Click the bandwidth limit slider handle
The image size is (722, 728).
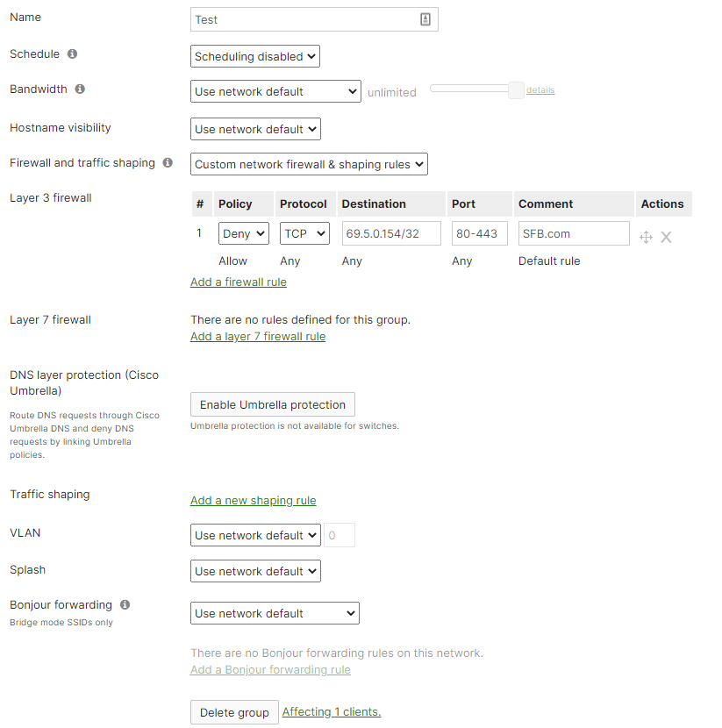point(516,89)
